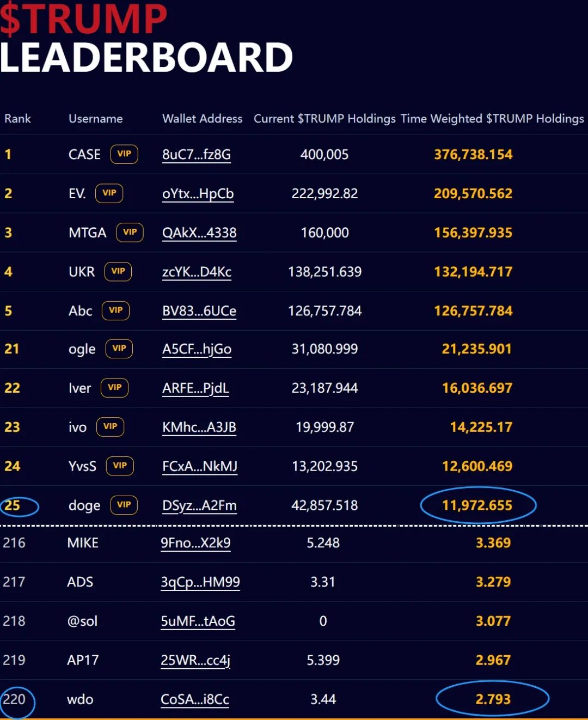
Task: Click time weighted value 156,397.935
Action: click(473, 233)
